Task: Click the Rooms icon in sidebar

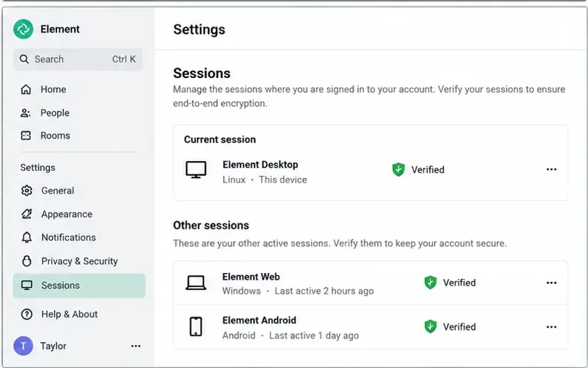Action: point(26,136)
